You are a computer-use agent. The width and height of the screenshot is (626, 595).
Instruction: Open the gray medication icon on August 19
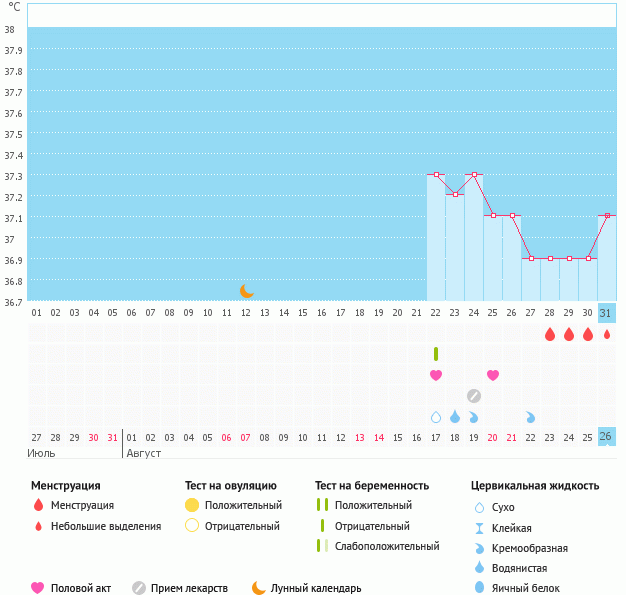coord(474,395)
